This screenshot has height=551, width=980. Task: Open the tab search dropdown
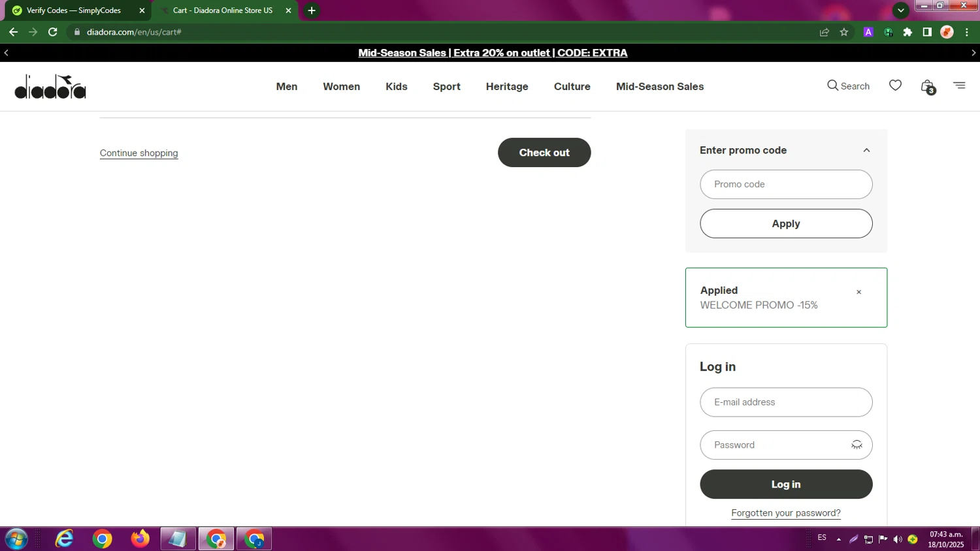tap(900, 10)
